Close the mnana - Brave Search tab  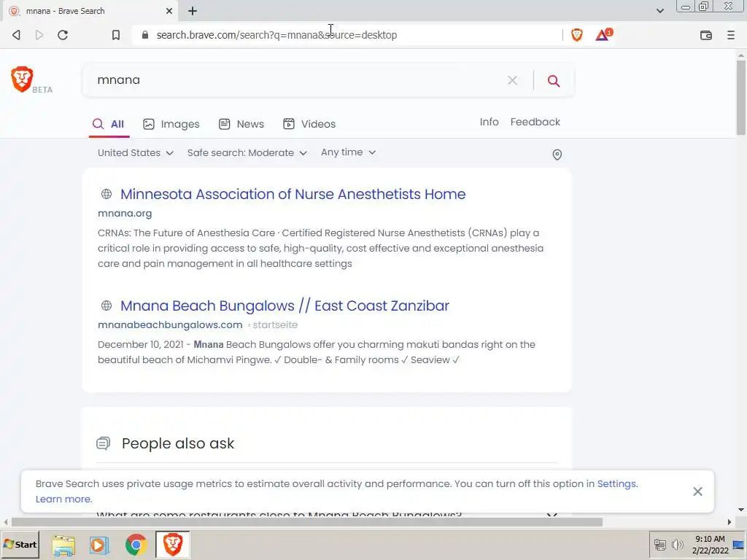(x=169, y=11)
